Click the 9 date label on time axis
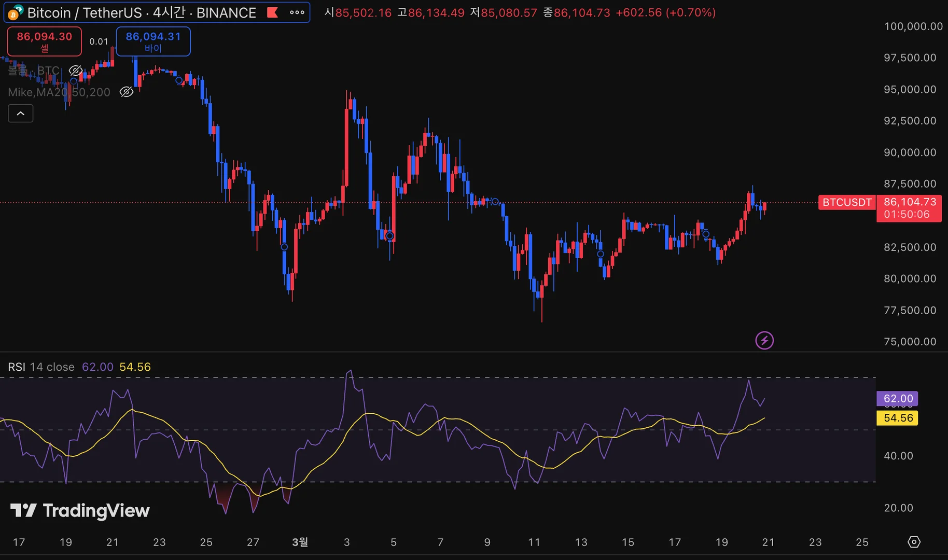 pyautogui.click(x=487, y=542)
